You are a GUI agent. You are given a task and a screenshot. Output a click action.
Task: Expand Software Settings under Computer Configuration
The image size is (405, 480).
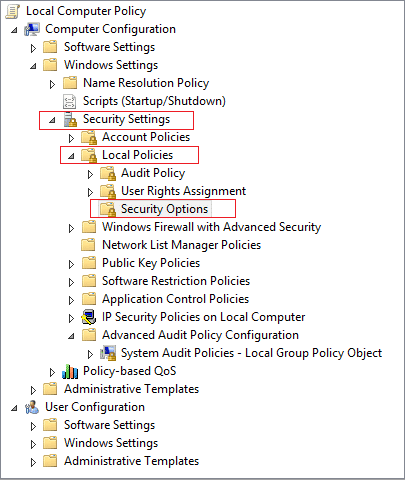33,48
